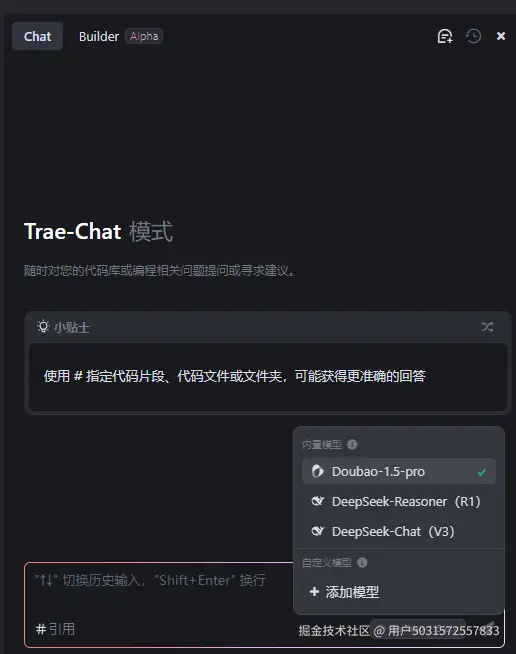This screenshot has width=516, height=654.
Task: Click the lightbulb tips icon
Action: [x=43, y=327]
